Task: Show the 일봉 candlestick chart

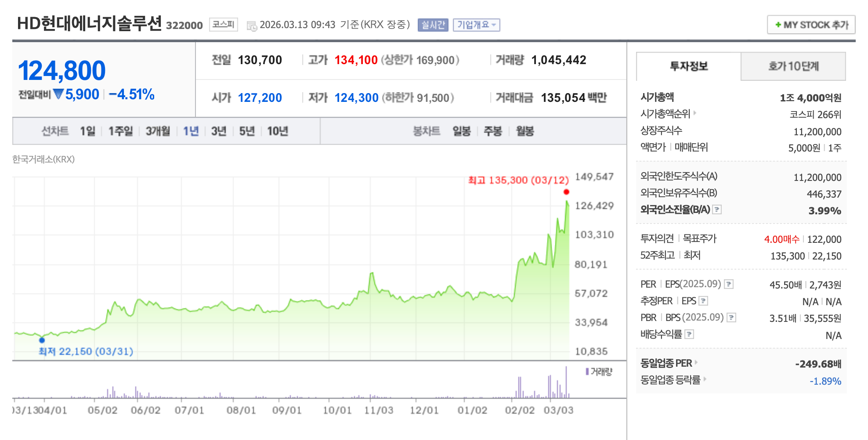Action: (462, 131)
